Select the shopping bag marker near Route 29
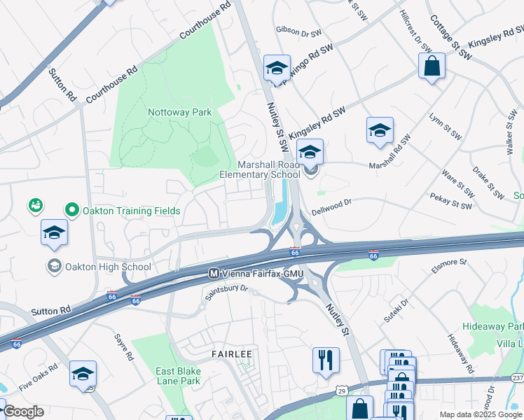524x420 pixels. (359, 407)
